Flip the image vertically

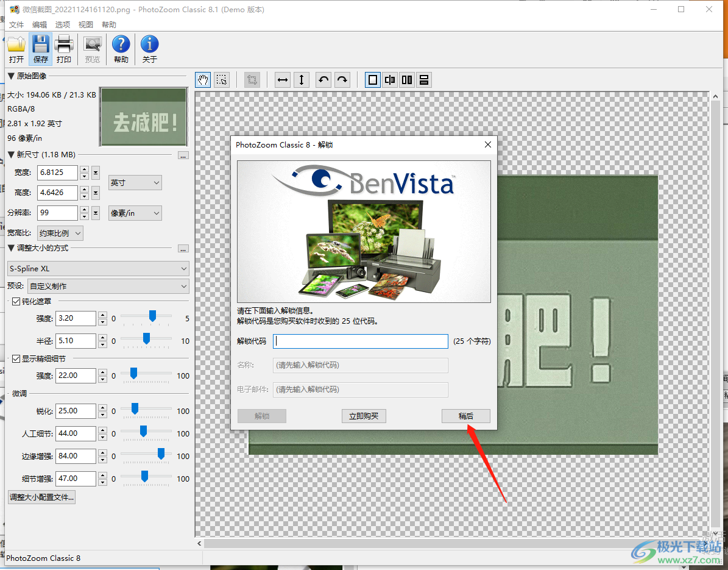(302, 80)
